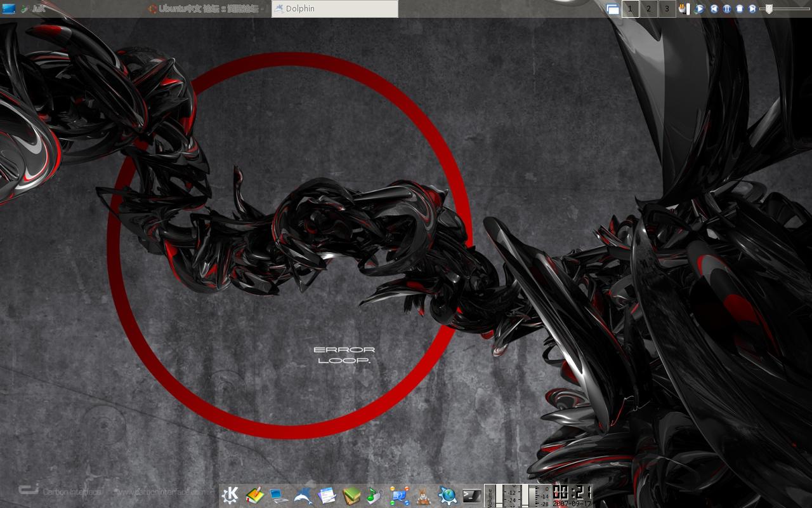
Task: Open the KDE K menu launcher
Action: click(230, 495)
